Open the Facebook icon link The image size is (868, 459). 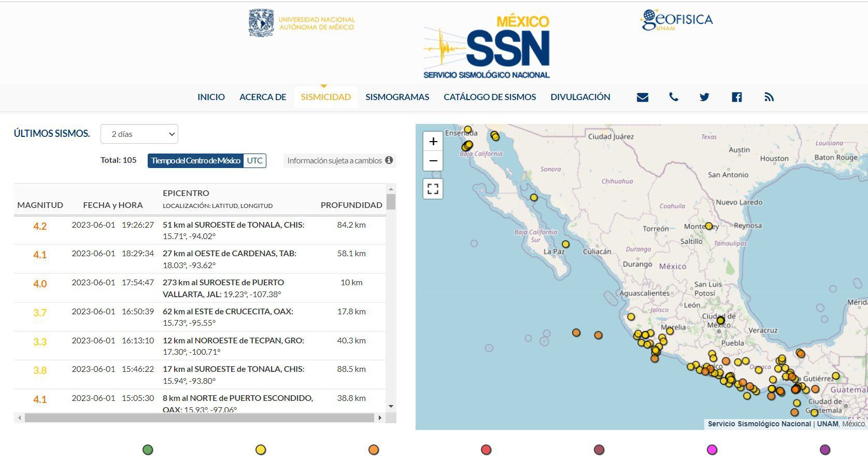736,97
